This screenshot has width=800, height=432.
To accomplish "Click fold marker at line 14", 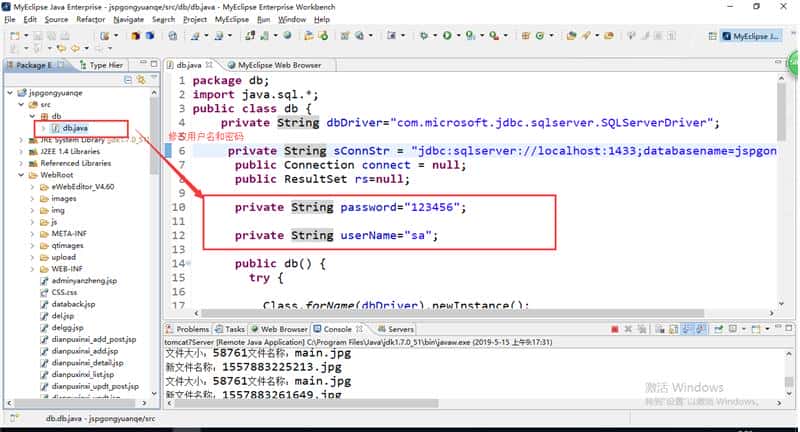I will (188, 263).
